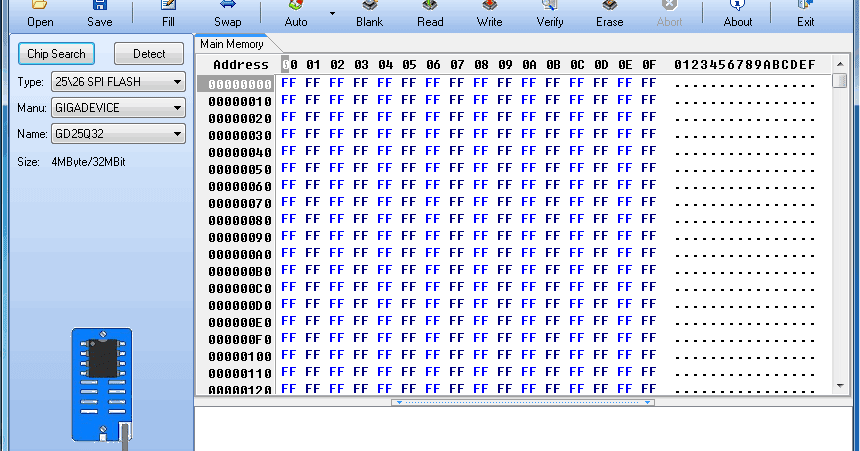Open the Manu dropdown showing GIGADEVICE
Viewport: 860px width, 451px height.
coord(118,108)
